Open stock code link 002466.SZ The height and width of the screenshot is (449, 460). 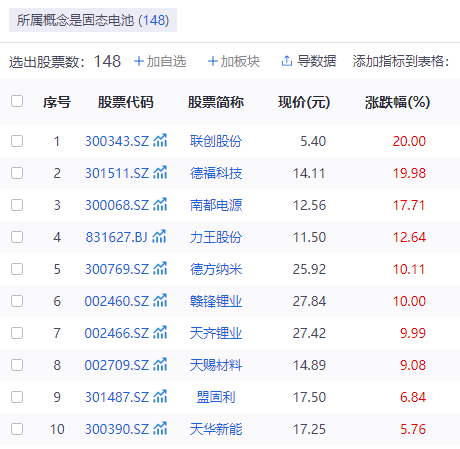pyautogui.click(x=117, y=333)
